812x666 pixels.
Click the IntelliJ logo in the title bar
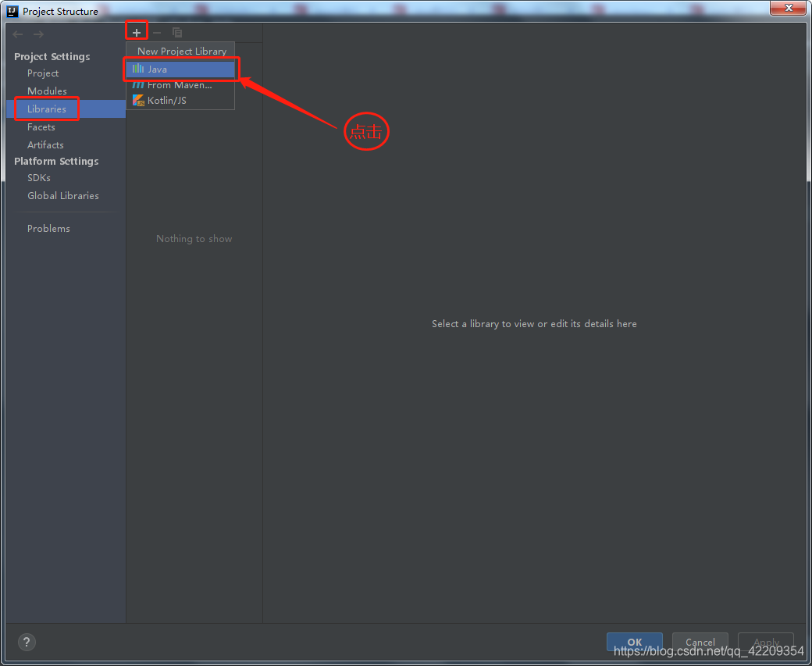(x=12, y=11)
